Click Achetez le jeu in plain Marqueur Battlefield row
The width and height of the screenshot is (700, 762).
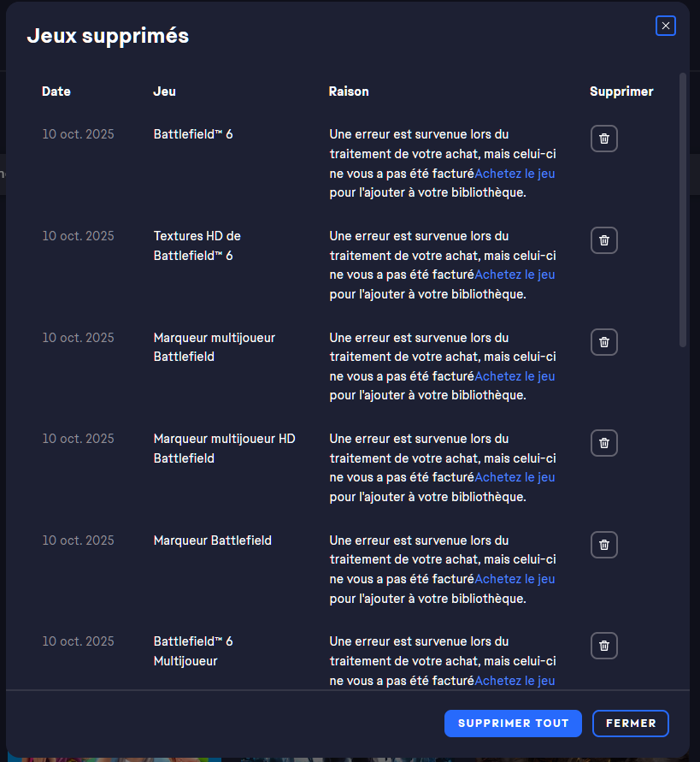[515, 579]
